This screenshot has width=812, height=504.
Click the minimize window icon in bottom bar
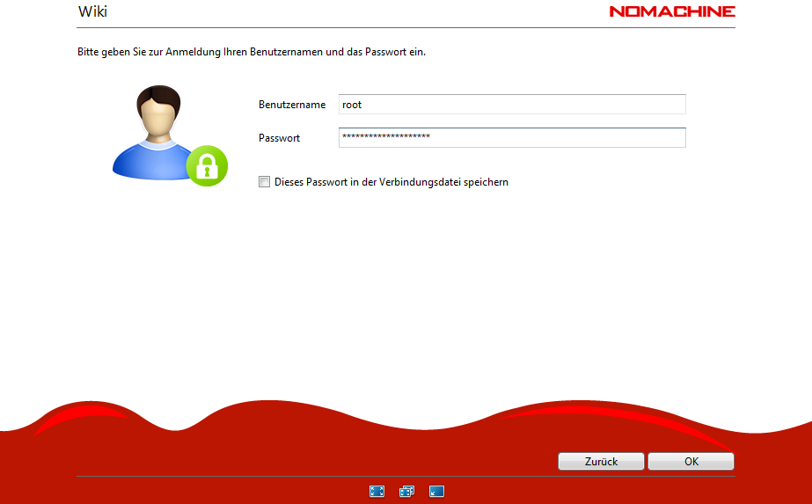click(436, 492)
